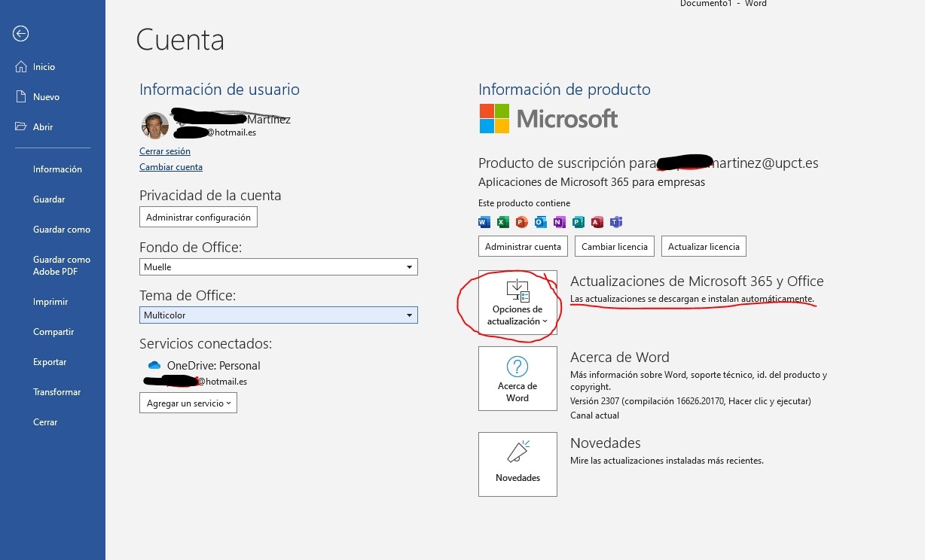Click the Microsoft four-color logo
This screenshot has width=925, height=560.
point(494,118)
